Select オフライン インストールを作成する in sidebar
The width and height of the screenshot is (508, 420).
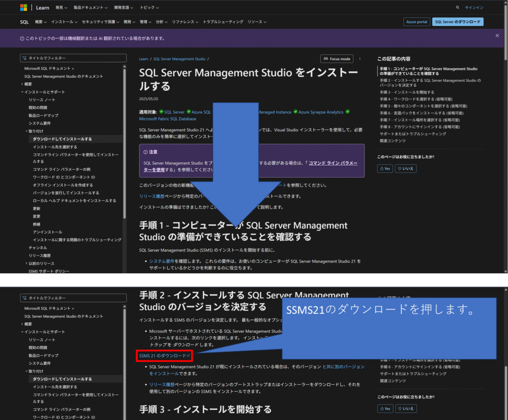[x=63, y=185]
